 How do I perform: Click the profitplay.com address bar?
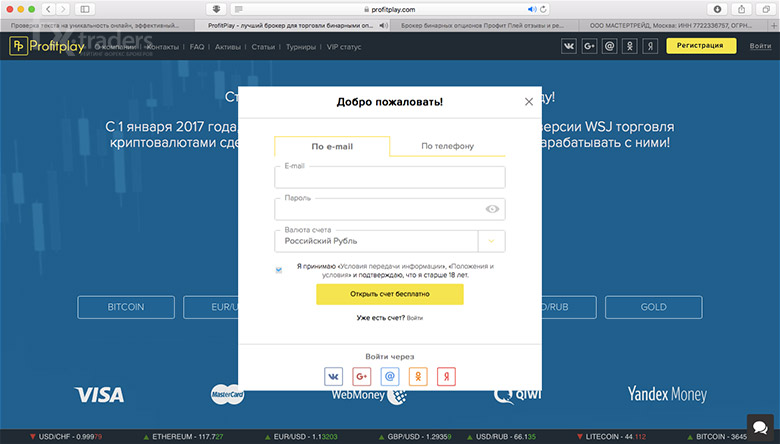[x=390, y=9]
